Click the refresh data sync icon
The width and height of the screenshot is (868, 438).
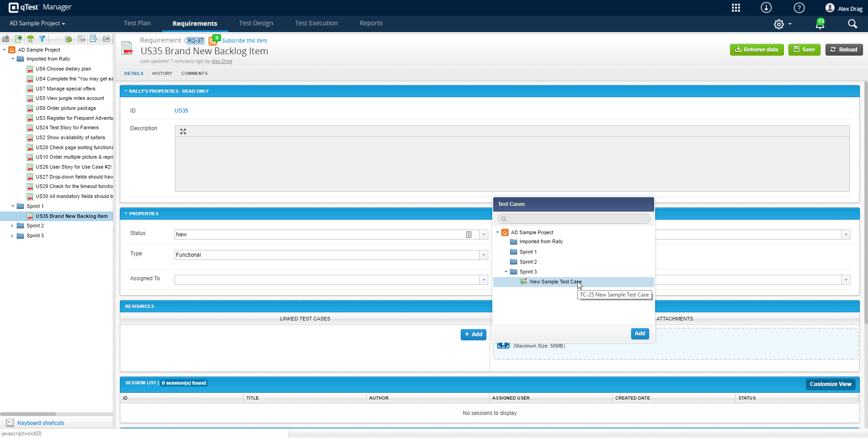click(68, 39)
